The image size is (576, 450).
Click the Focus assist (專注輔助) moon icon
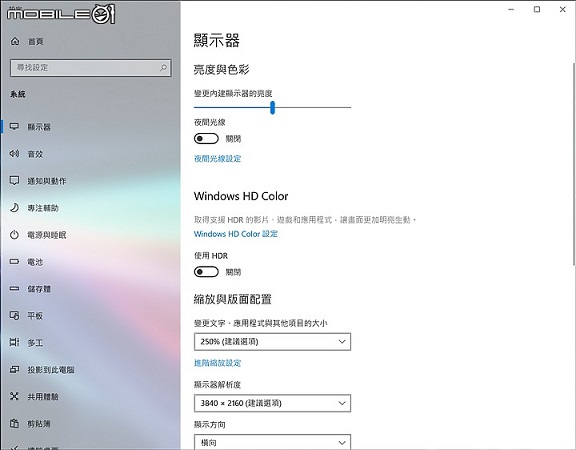[x=14, y=208]
